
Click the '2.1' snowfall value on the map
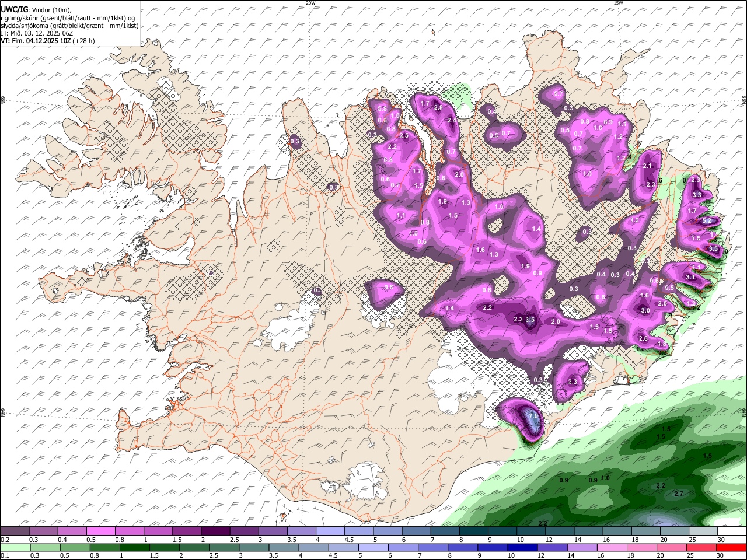pos(647,166)
